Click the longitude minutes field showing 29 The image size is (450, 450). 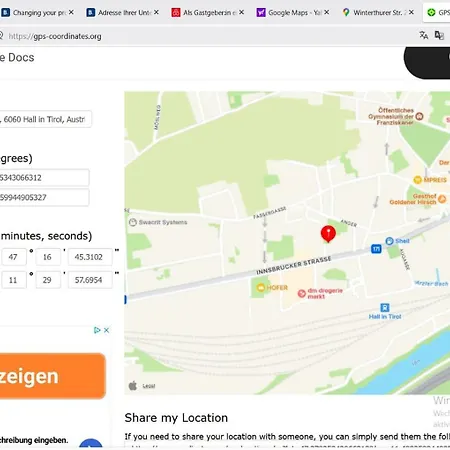click(48, 280)
